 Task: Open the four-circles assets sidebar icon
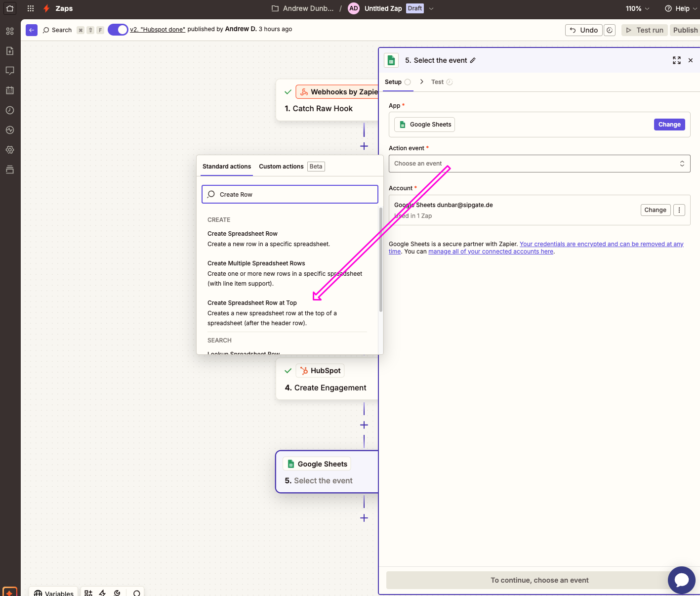[10, 31]
